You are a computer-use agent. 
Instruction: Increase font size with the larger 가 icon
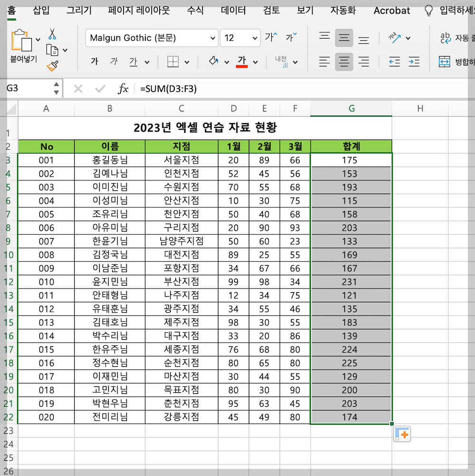pos(271,37)
